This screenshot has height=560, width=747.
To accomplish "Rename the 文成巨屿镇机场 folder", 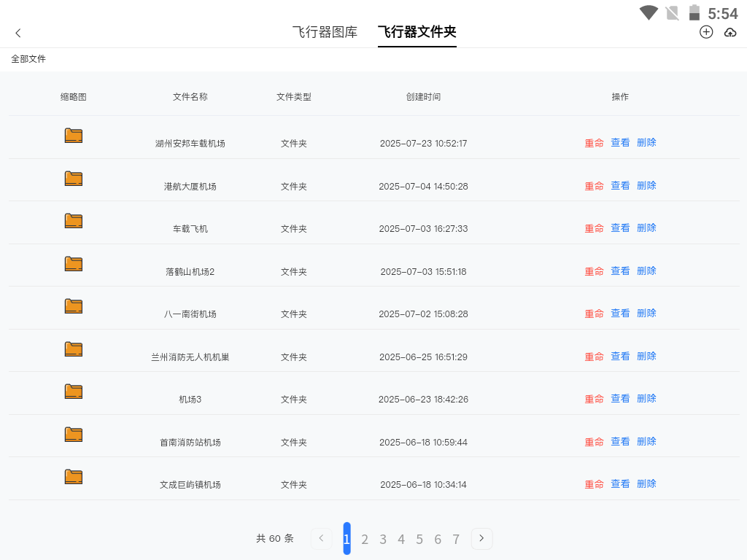I will tap(594, 484).
